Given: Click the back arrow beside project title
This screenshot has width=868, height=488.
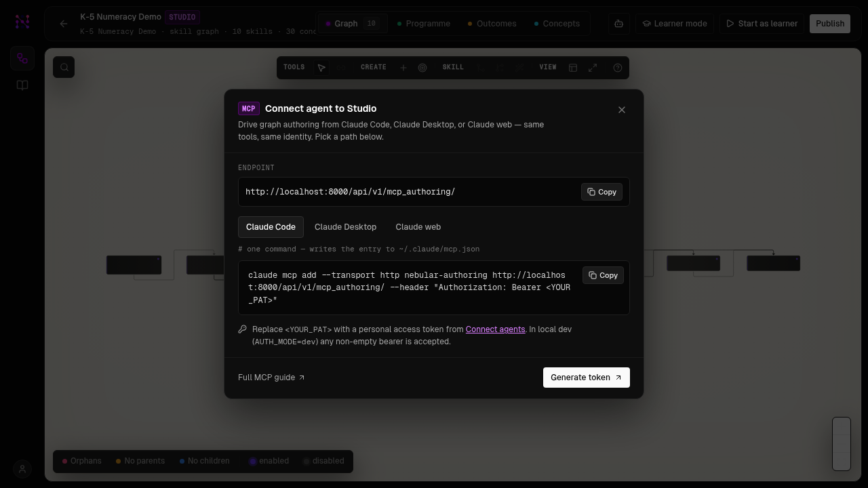Looking at the screenshot, I should click(x=64, y=24).
